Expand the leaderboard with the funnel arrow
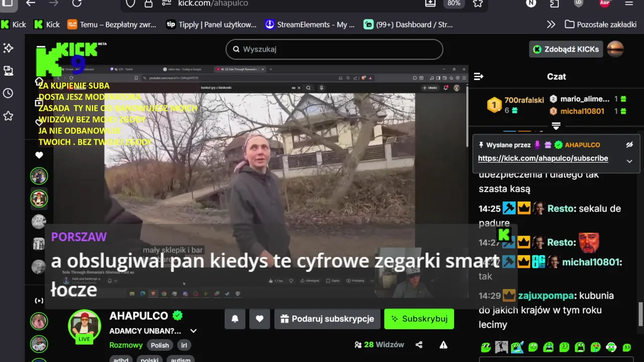644x362 pixels. coord(556,125)
